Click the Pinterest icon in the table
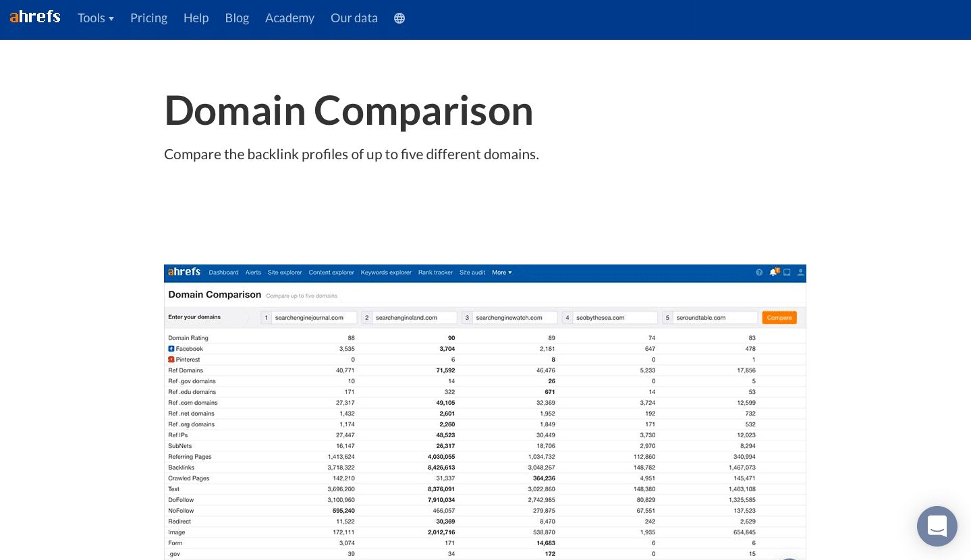 click(171, 360)
